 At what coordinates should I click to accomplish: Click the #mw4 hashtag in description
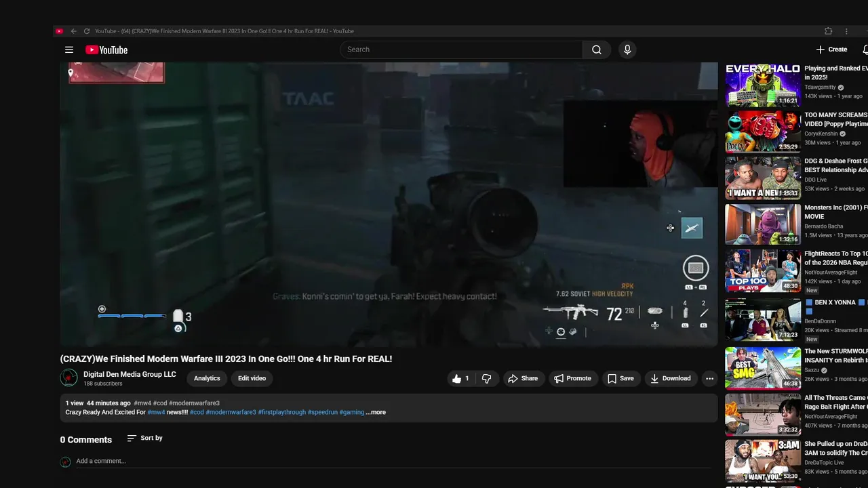pyautogui.click(x=156, y=412)
